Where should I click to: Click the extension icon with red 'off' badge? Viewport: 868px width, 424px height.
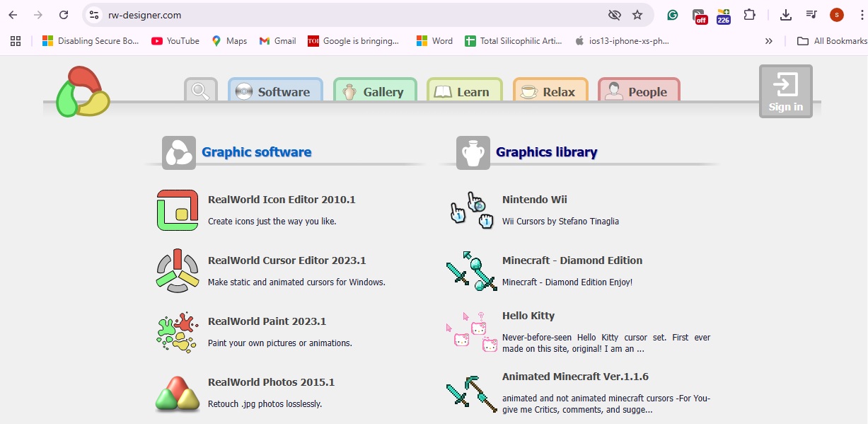pyautogui.click(x=700, y=16)
